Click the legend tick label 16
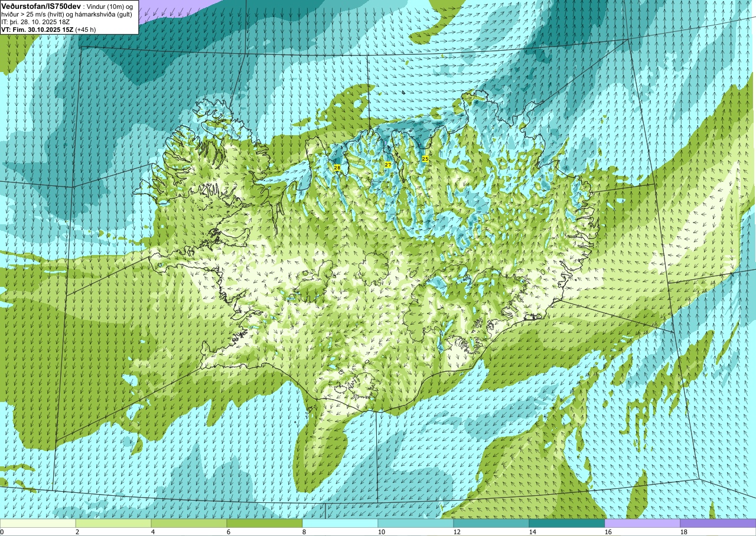Screen dimensions: 756x536 [608, 532]
